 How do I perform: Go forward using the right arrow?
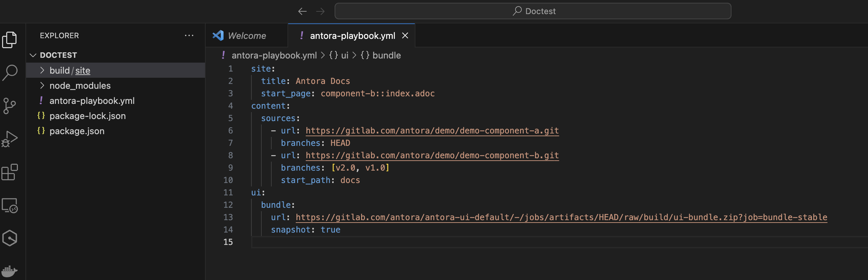tap(320, 11)
